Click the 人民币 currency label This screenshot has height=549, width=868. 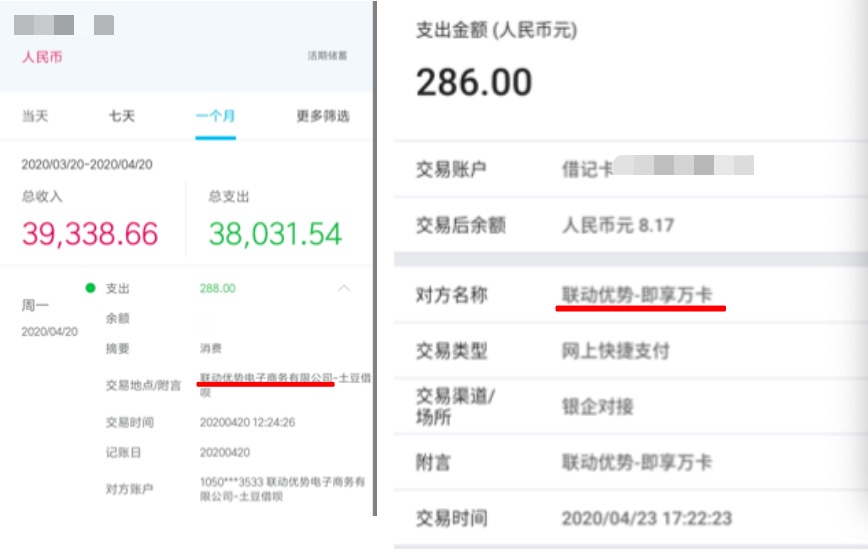tap(42, 57)
